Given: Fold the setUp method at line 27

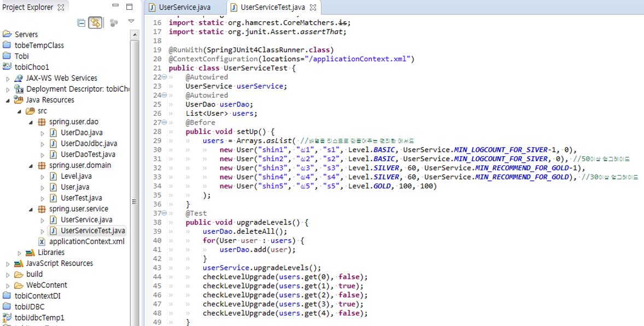Looking at the screenshot, I should pyautogui.click(x=165, y=122).
